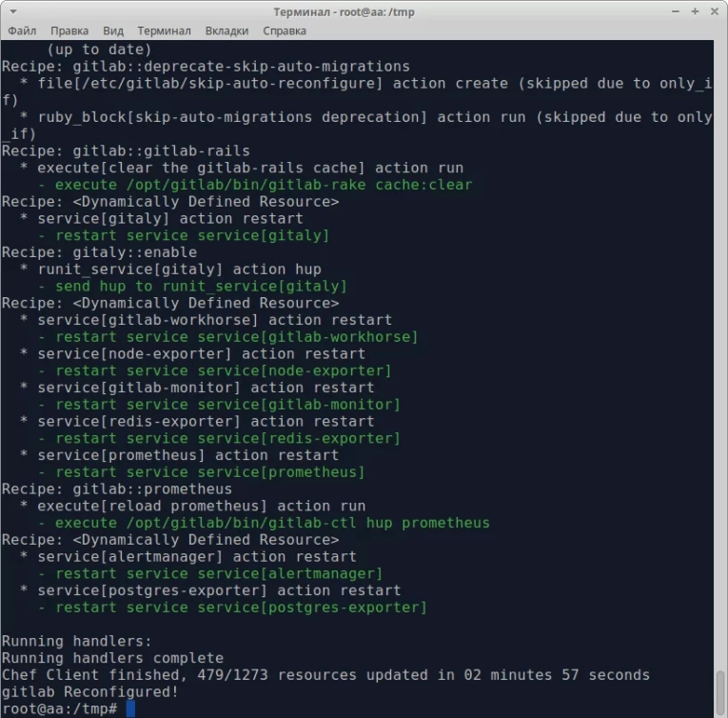Open the Справка menu
Screen dimensions: 728x718
tap(285, 30)
